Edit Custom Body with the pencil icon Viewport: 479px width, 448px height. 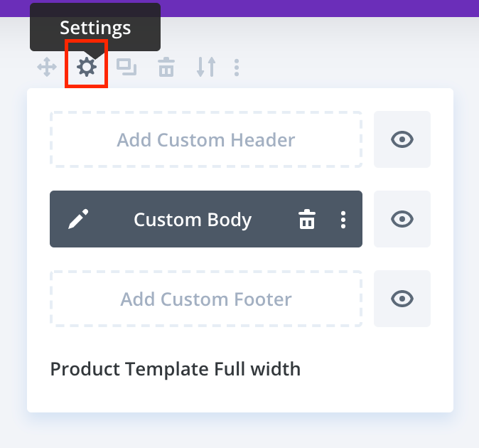77,220
